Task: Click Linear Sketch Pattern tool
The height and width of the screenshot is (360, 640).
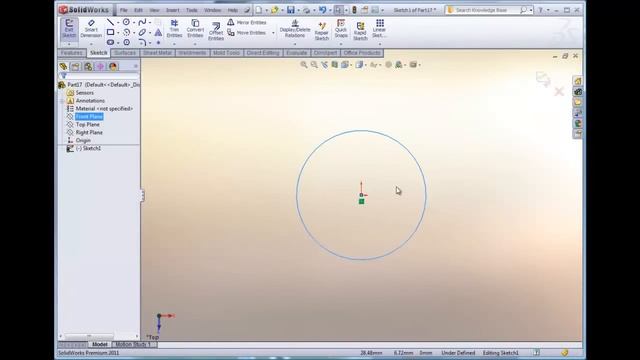Action: (x=379, y=29)
